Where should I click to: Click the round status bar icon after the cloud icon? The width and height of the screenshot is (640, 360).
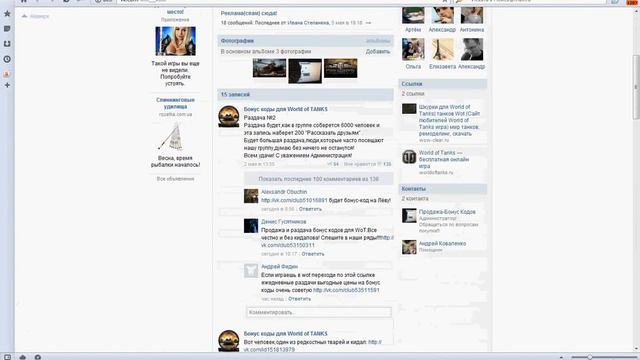(38, 357)
